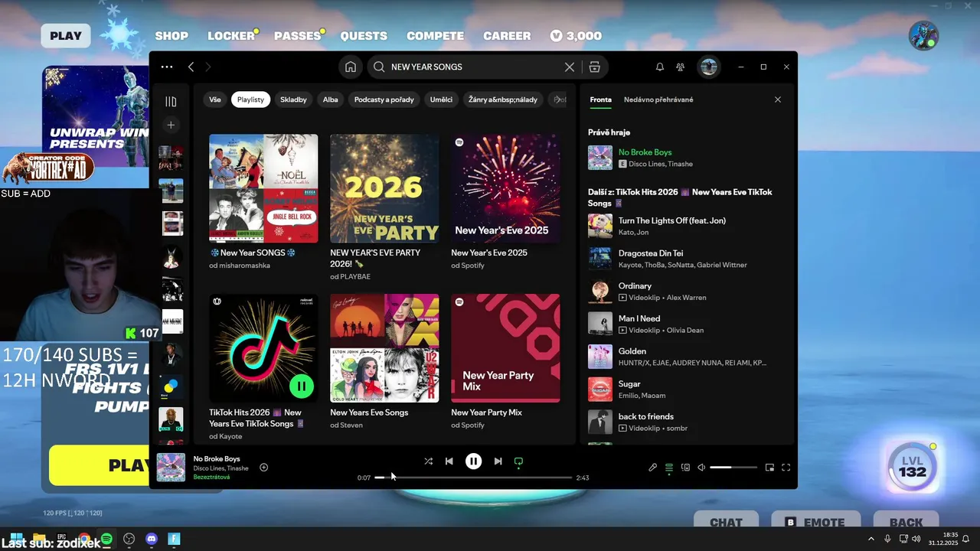The height and width of the screenshot is (551, 980).
Task: Filter results by Žánry & nálady chip
Action: click(x=503, y=99)
